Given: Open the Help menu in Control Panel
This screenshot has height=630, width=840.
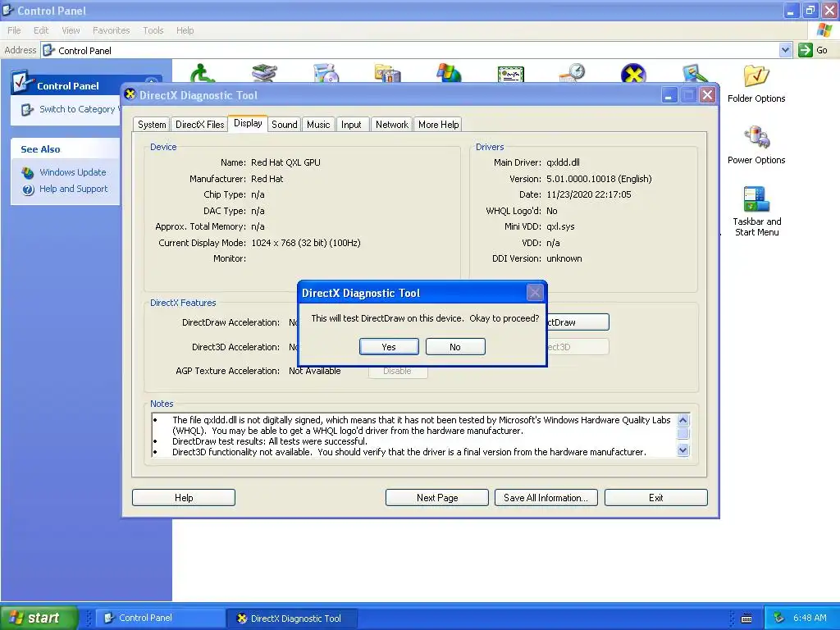Looking at the screenshot, I should click(185, 30).
